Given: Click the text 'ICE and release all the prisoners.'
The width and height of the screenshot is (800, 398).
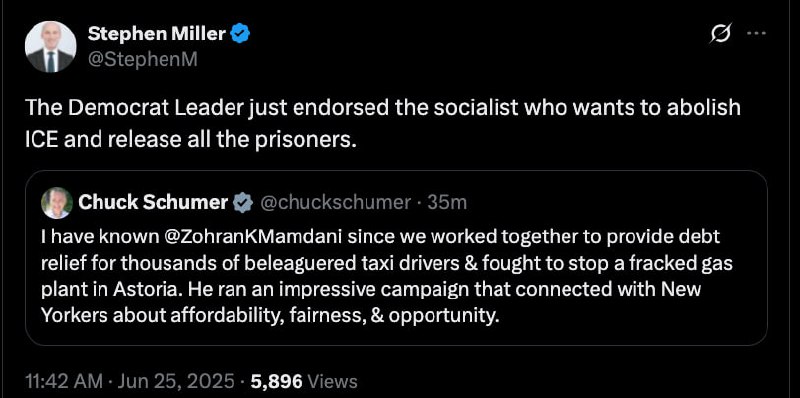Looking at the screenshot, I should coord(190,139).
